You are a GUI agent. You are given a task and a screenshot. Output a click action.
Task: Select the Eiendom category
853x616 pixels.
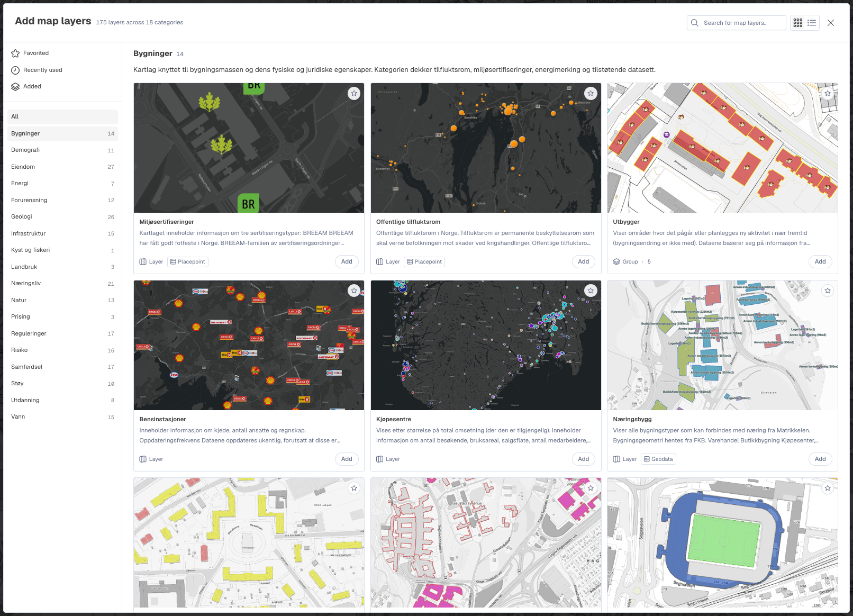point(62,167)
